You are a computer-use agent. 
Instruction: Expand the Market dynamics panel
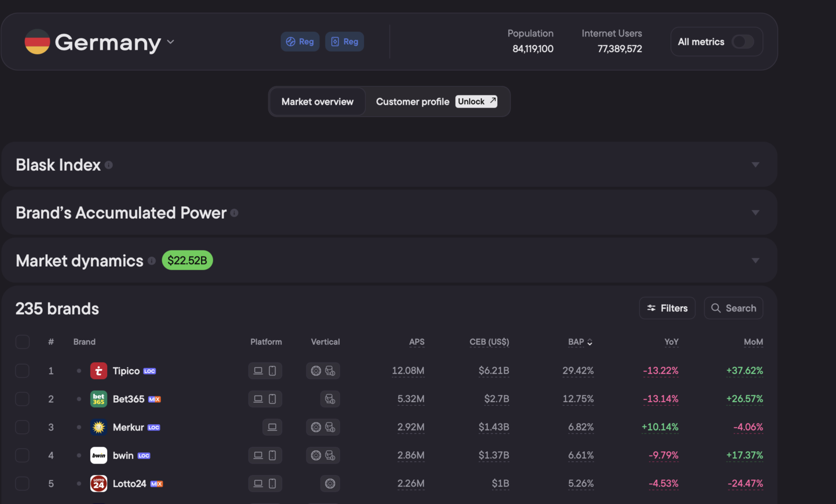[x=755, y=261]
